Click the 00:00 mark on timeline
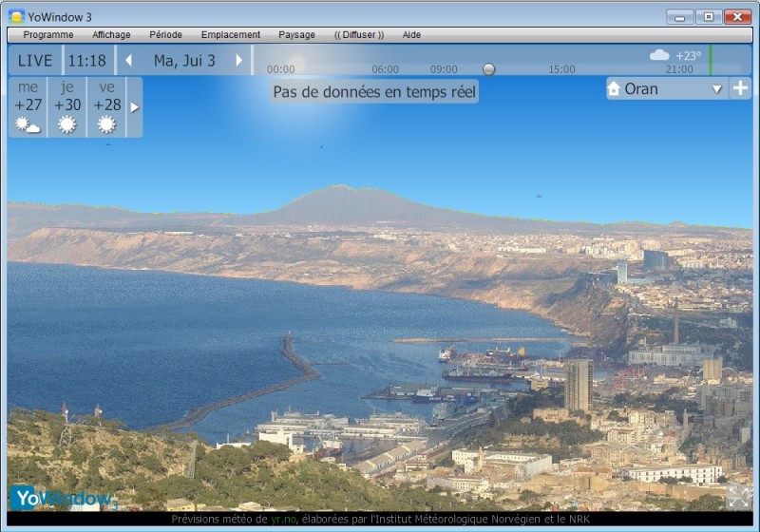The image size is (760, 532). (280, 69)
